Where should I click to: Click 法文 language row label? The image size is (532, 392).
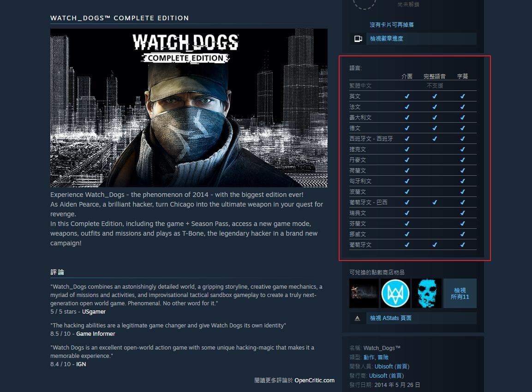(355, 107)
